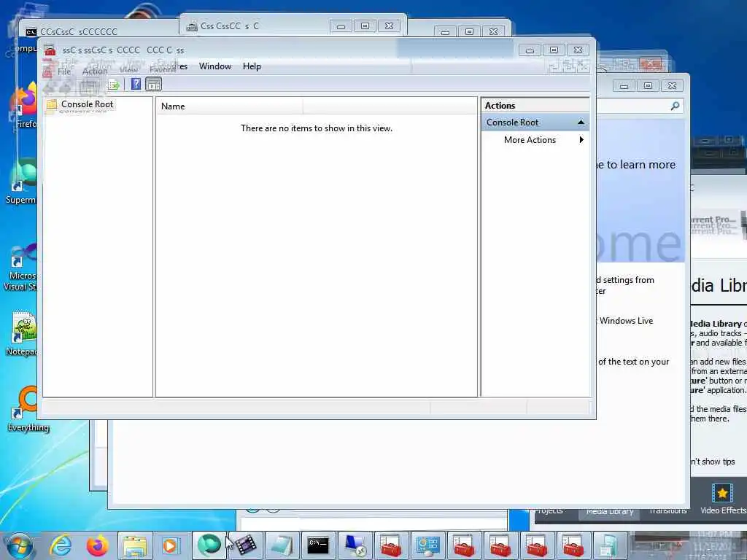Viewport: 747px width, 560px height.
Task: Open the Window menu
Action: click(x=215, y=66)
